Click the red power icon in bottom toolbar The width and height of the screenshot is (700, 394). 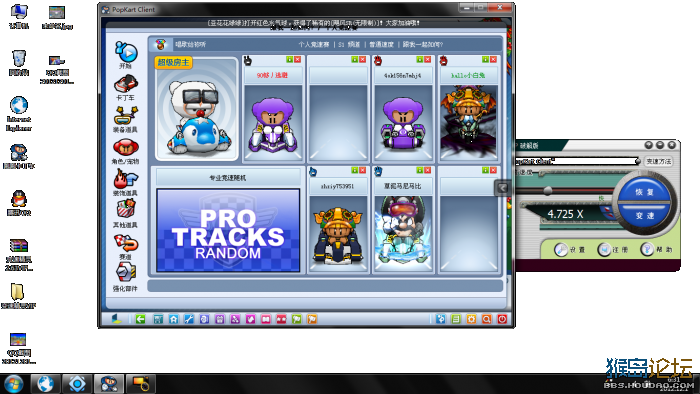click(x=502, y=319)
